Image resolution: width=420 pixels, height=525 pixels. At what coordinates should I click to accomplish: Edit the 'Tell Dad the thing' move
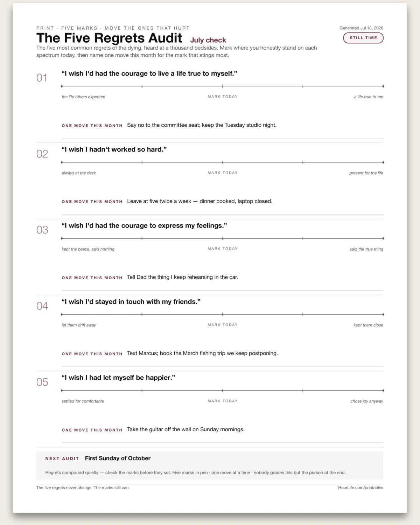point(182,277)
